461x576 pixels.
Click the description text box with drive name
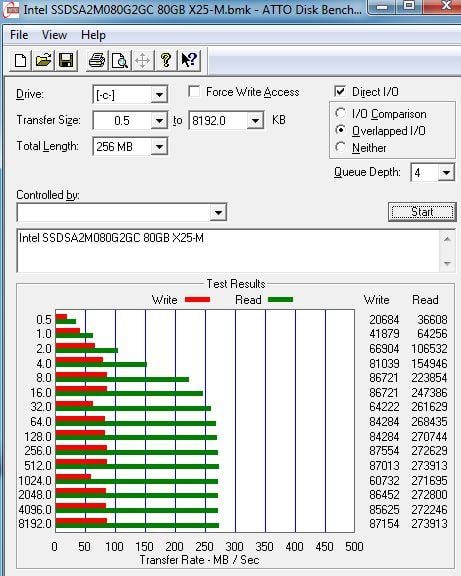click(x=228, y=251)
